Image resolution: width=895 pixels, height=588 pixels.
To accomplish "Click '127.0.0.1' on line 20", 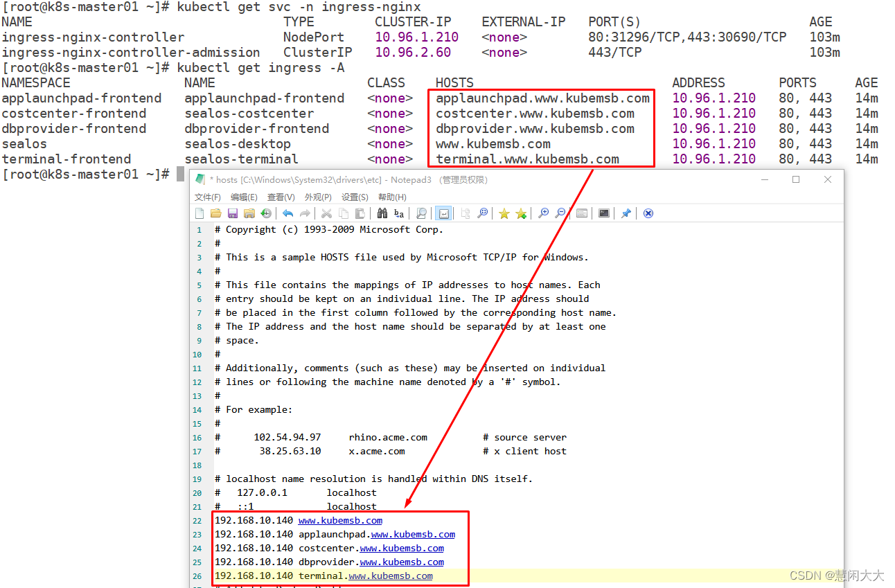I will 262,492.
